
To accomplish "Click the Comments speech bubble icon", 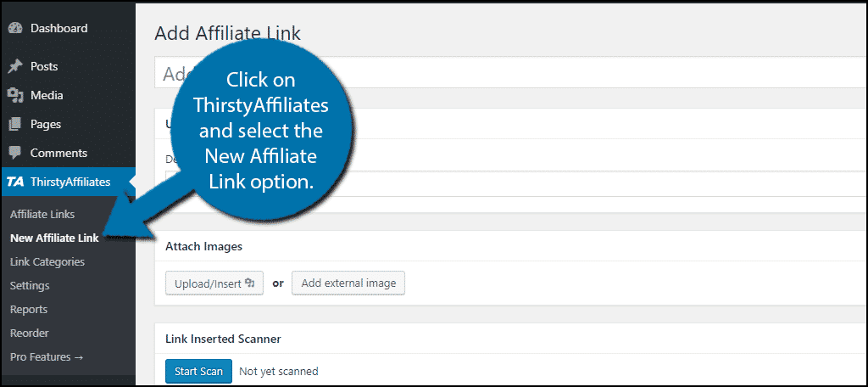I will point(15,153).
